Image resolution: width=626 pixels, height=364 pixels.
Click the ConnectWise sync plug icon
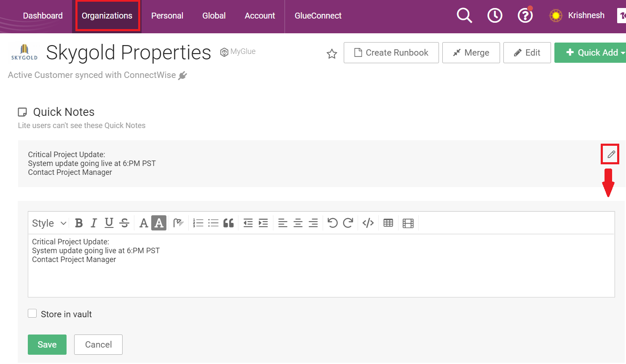click(x=182, y=75)
